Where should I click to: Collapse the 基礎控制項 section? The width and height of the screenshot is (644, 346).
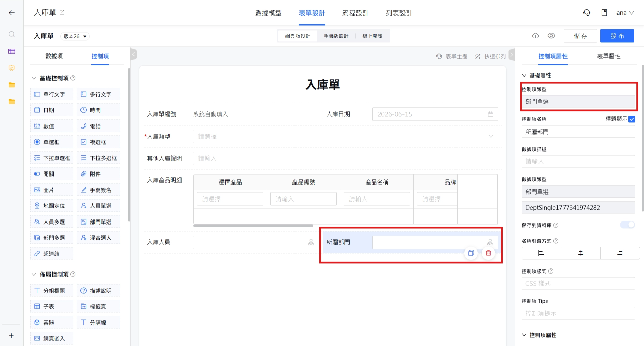34,78
